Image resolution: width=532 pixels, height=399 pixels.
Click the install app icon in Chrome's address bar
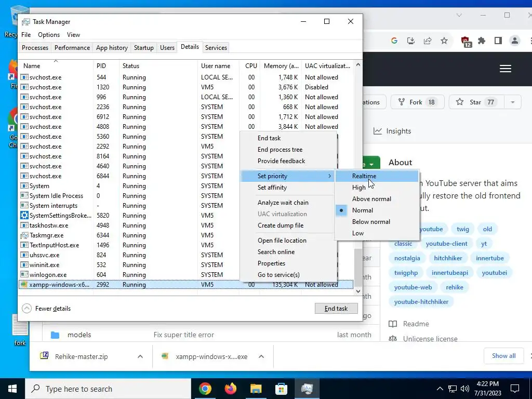click(x=411, y=41)
